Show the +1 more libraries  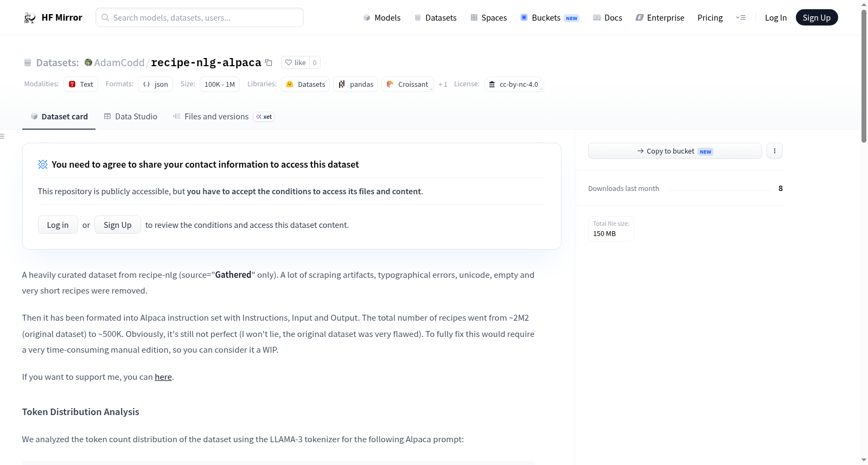pyautogui.click(x=443, y=85)
